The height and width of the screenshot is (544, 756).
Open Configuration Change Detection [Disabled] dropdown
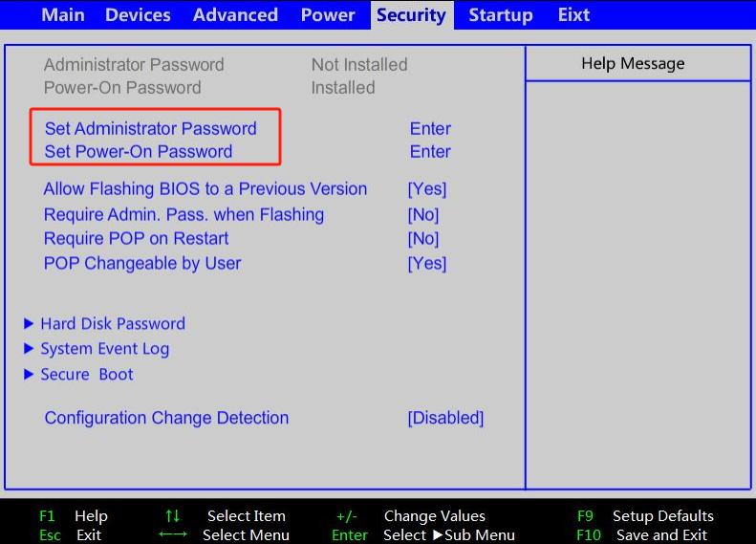point(445,419)
